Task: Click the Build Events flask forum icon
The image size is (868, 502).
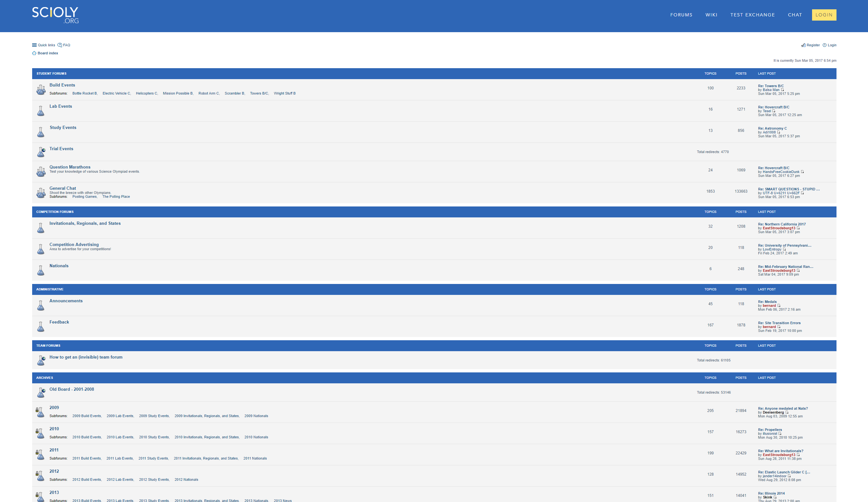Action: [x=41, y=90]
